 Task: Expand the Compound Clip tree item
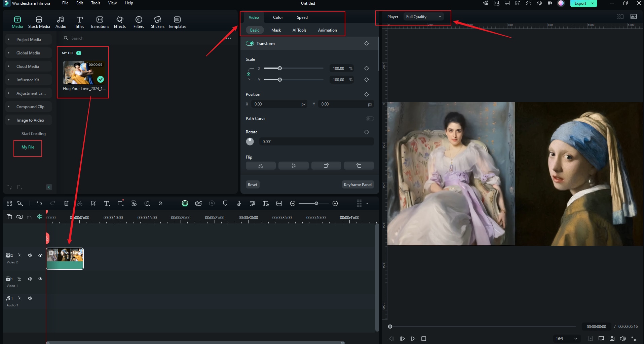click(9, 106)
